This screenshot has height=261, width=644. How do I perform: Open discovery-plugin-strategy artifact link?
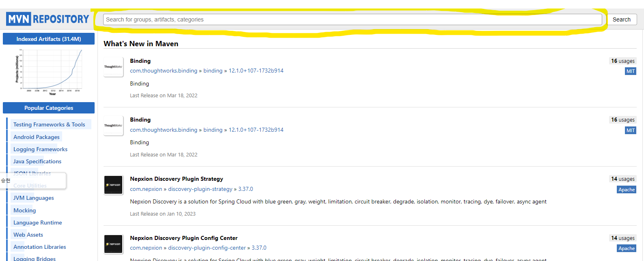click(200, 189)
